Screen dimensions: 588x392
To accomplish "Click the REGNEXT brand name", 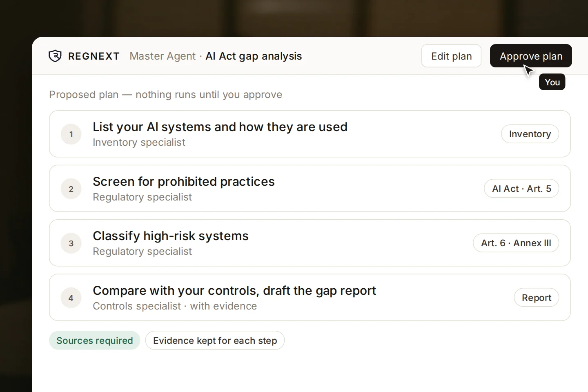I will [x=94, y=56].
